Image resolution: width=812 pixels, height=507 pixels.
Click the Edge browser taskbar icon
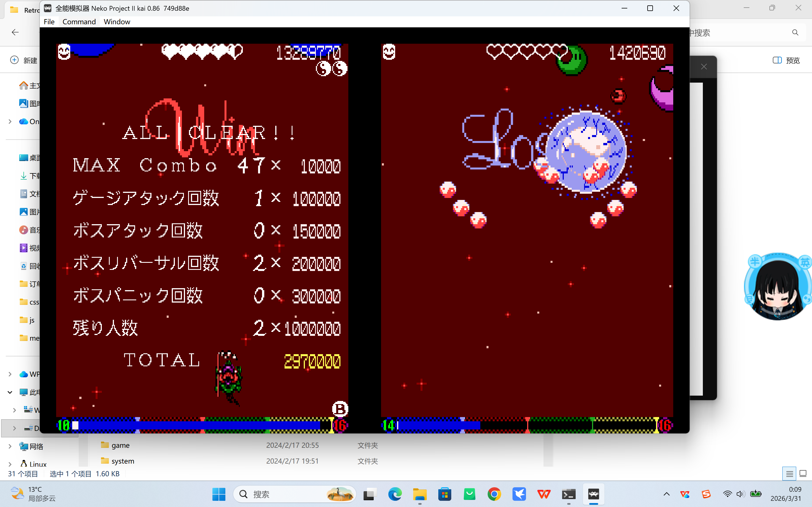pos(395,494)
